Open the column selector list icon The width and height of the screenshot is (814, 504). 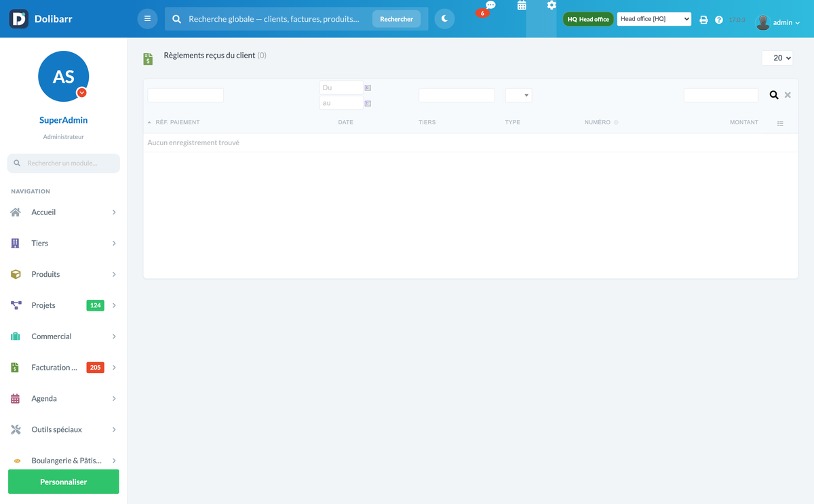coord(780,123)
